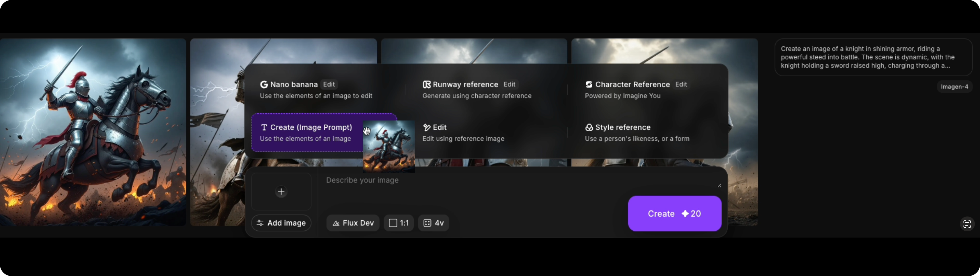The height and width of the screenshot is (276, 980).
Task: Open the Flux Dev model dropdown
Action: point(353,223)
